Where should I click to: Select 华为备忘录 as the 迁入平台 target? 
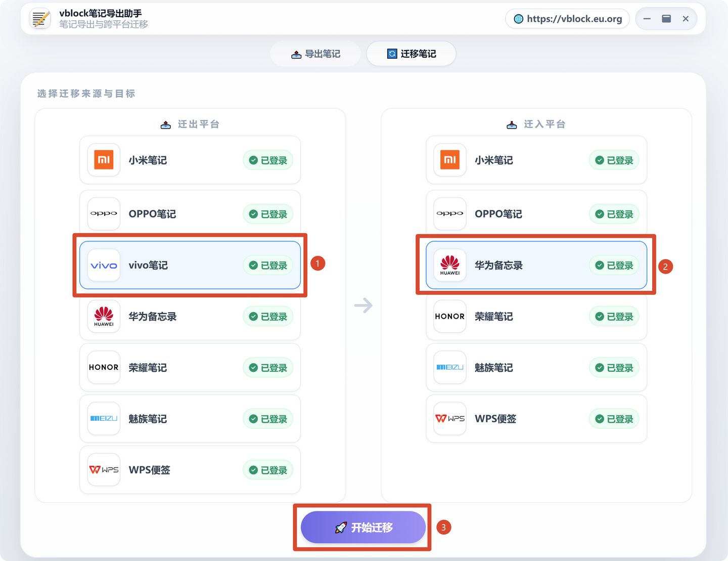(536, 265)
